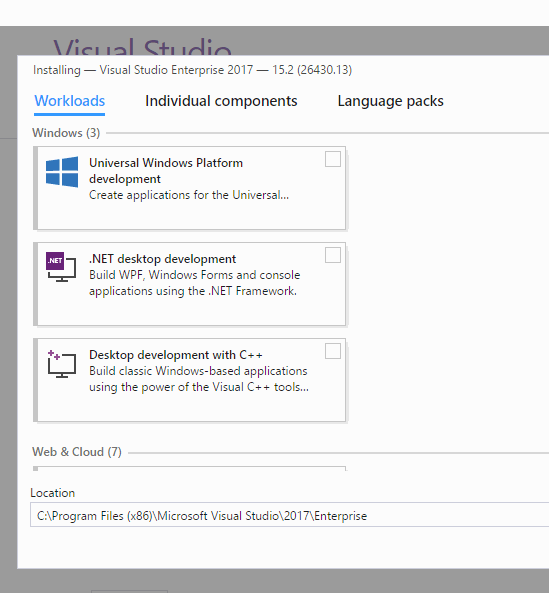Switch to the Workloads tab
The image size is (549, 593).
coord(70,101)
